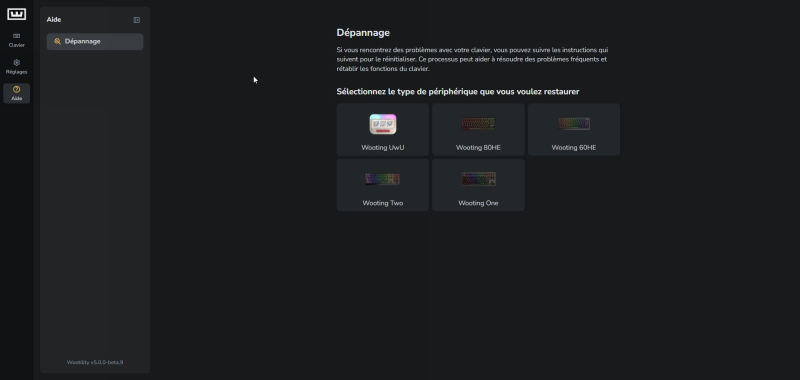Click the Wooting One keyboard thumbnail image
This screenshot has width=800, height=380.
tap(478, 179)
